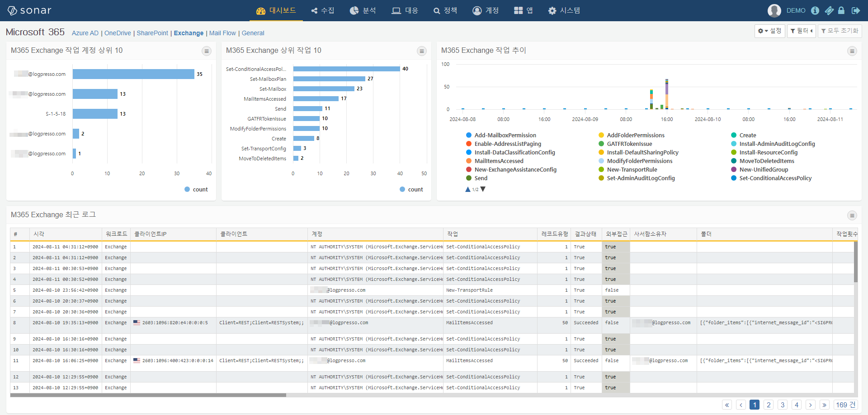Sort log table by 시각 column
Viewport: 868px width, 415px height.
[66, 234]
